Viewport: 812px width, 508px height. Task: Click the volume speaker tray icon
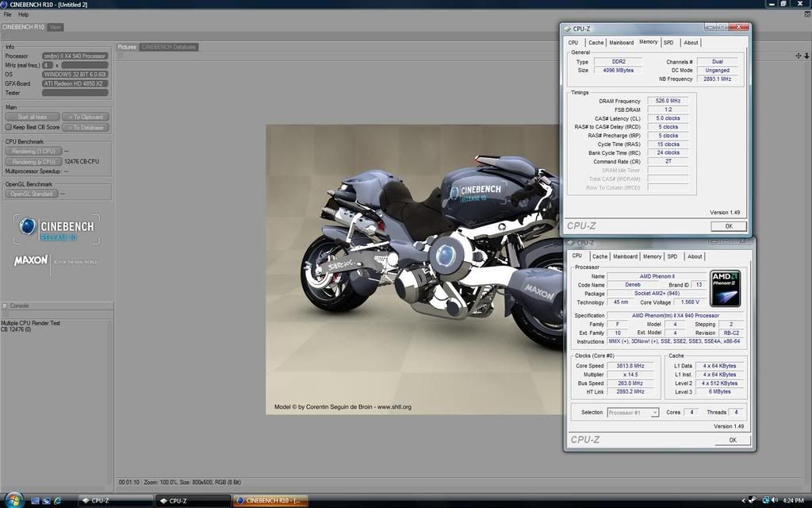pos(775,500)
